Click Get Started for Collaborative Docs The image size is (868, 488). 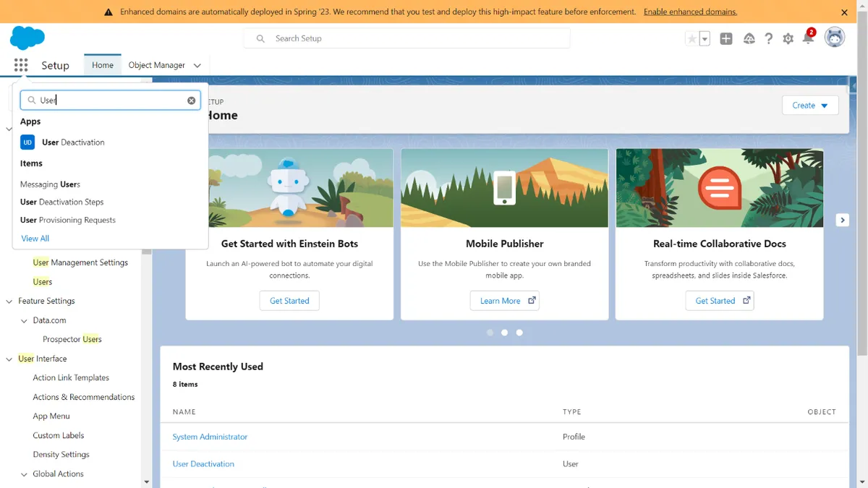click(720, 301)
